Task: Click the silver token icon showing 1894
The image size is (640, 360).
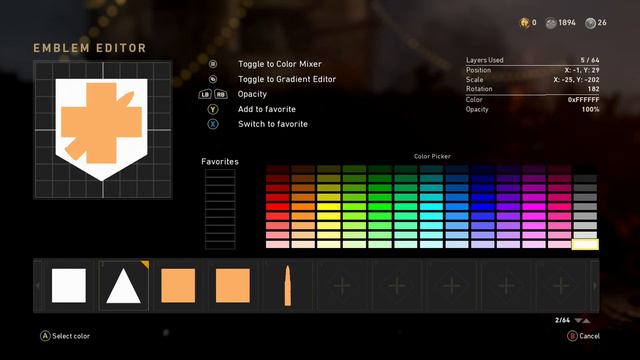Action: coord(551,23)
